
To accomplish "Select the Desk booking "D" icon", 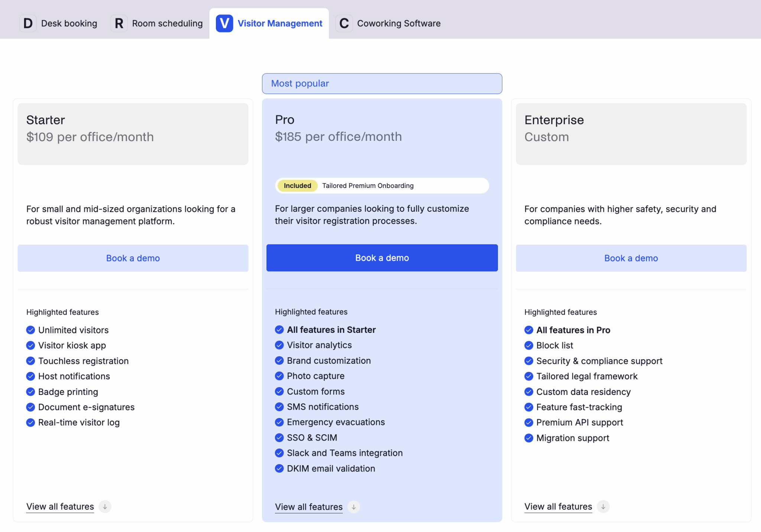I will coord(28,23).
